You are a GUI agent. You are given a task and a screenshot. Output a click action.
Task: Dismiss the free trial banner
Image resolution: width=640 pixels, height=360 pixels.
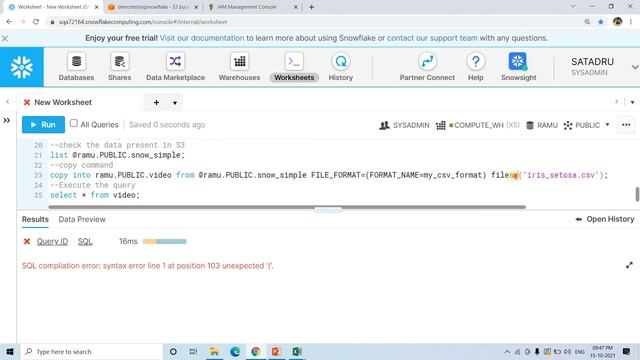[5, 38]
